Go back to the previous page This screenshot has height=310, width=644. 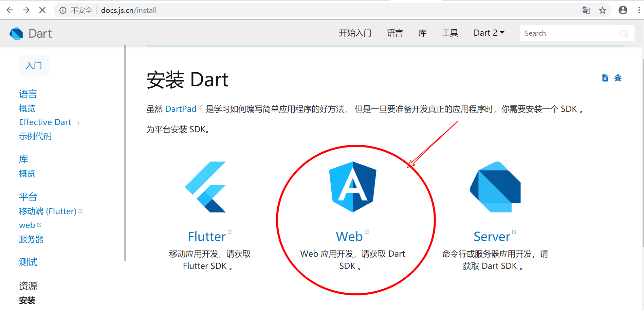click(10, 10)
